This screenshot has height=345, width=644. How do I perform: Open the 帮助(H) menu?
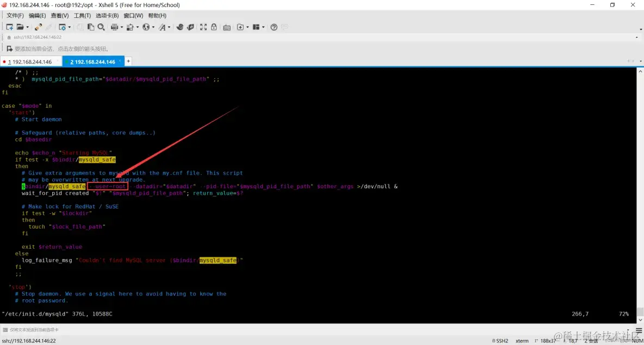157,16
